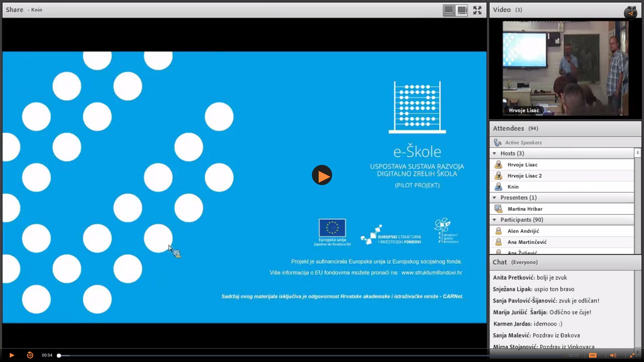Image resolution: width=644 pixels, height=362 pixels.
Task: Click the Video (1) pod title
Action: (507, 10)
